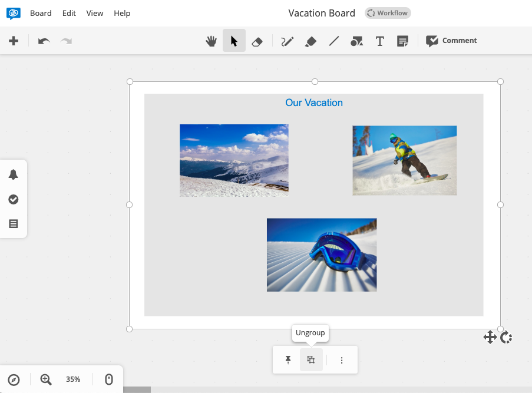This screenshot has width=532, height=393.
Task: Select the hand pan tool
Action: point(211,41)
